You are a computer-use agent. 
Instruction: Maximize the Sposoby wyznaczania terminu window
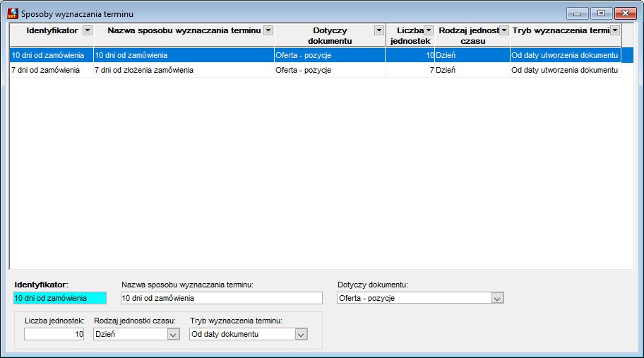coord(602,13)
